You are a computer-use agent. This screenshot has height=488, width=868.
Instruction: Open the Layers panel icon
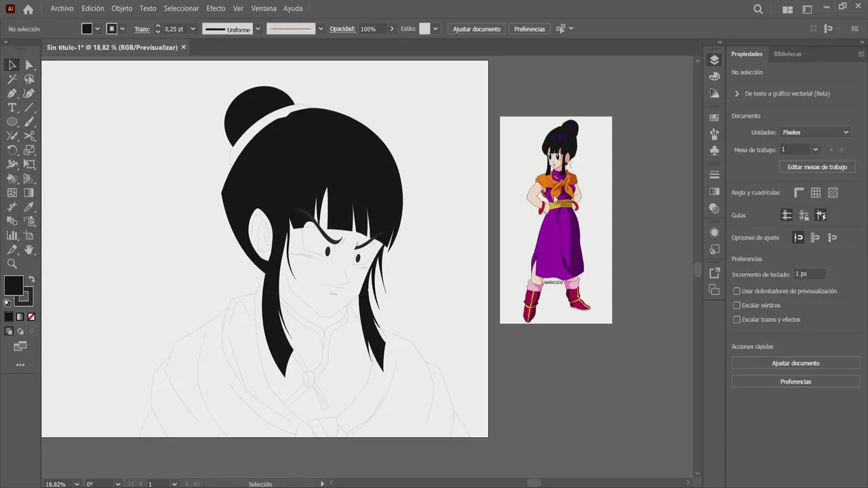click(714, 60)
